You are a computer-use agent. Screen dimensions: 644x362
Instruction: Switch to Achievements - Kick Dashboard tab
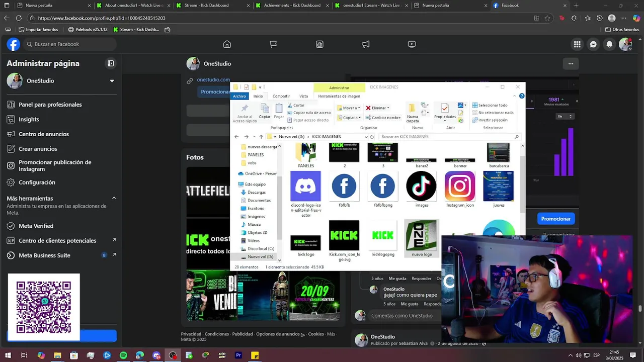coord(292,6)
